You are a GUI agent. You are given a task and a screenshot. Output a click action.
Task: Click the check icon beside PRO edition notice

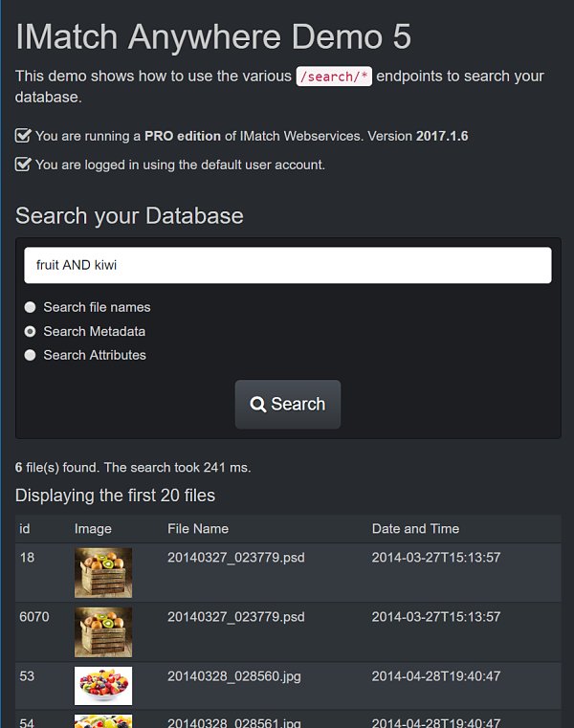pyautogui.click(x=23, y=136)
